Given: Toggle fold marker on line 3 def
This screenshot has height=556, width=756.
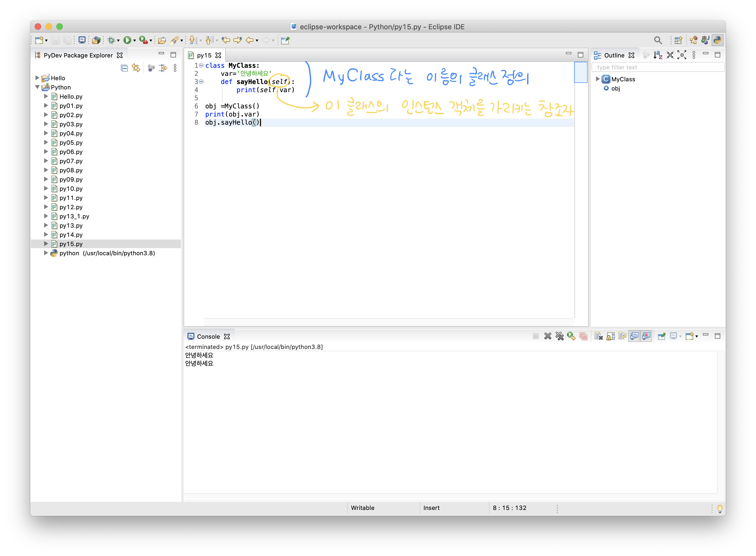Looking at the screenshot, I should tap(201, 82).
